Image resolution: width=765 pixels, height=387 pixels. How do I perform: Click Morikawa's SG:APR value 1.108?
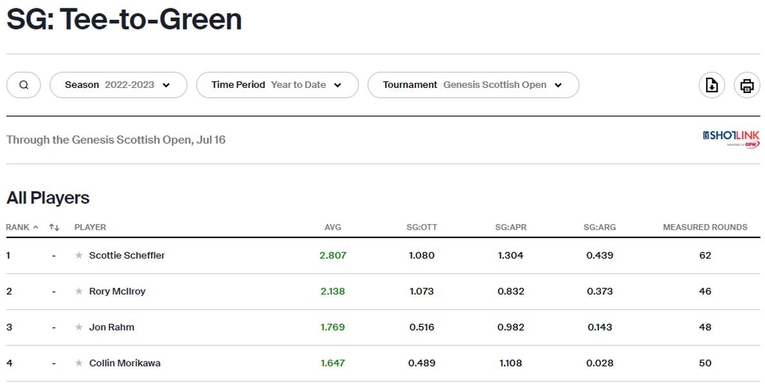coord(511,363)
